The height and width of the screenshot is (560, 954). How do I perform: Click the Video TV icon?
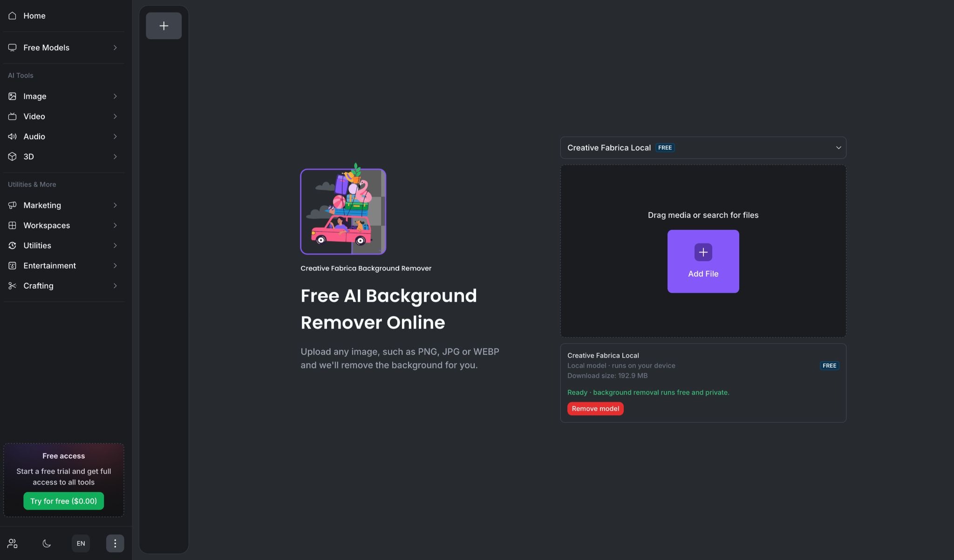[13, 116]
